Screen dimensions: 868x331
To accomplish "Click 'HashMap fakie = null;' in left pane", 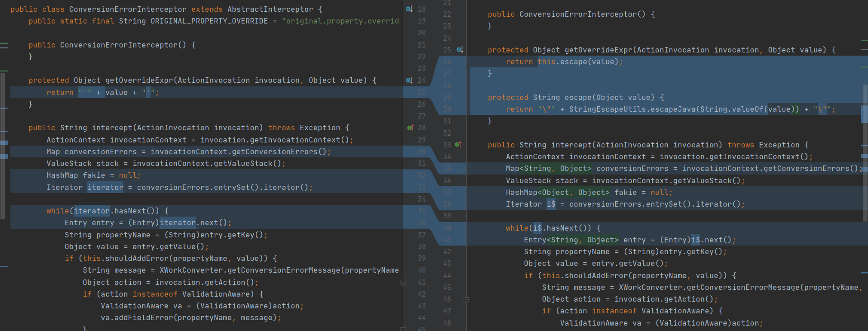I will [x=94, y=175].
